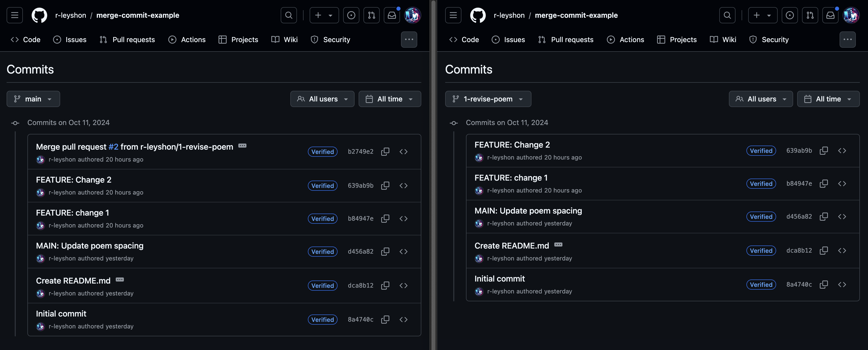868x350 pixels.
Task: Expand Create README.md commit details in the right pane
Action: pos(558,244)
